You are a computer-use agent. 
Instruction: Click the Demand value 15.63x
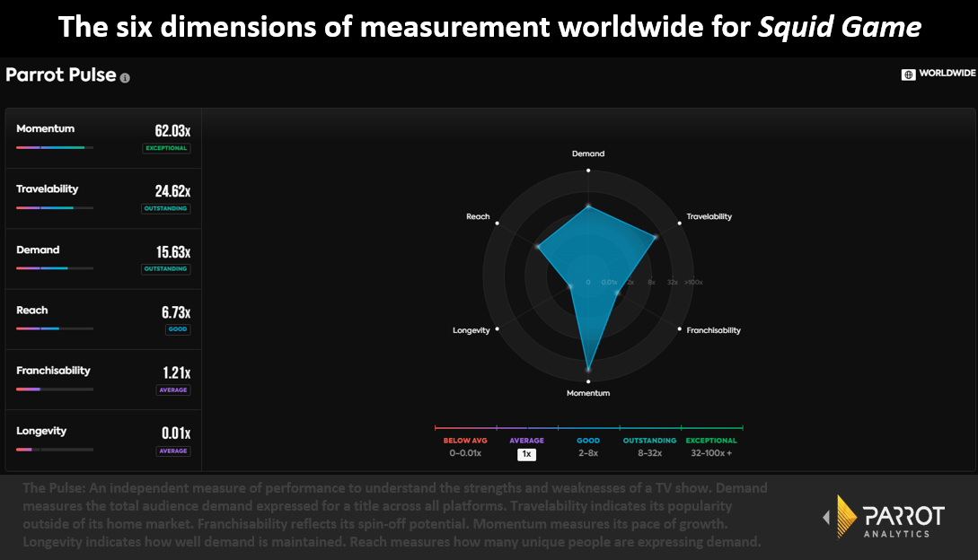click(x=173, y=252)
